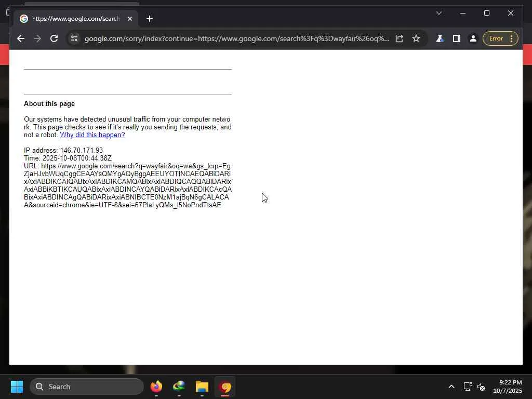Image resolution: width=532 pixels, height=399 pixels.
Task: Click the forward navigation arrow
Action: [x=37, y=38]
